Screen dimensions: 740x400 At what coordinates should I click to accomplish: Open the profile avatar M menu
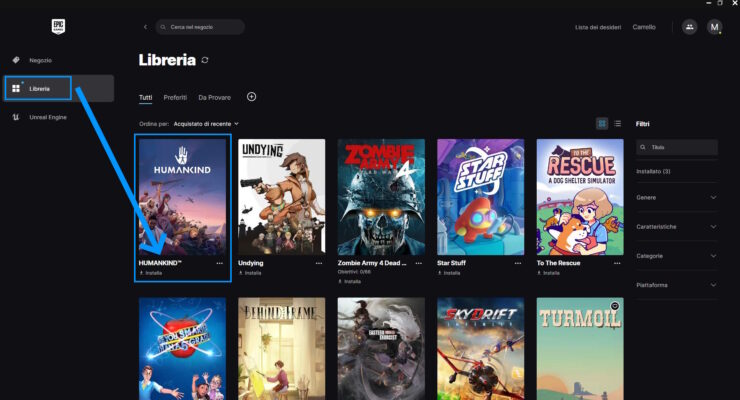714,27
